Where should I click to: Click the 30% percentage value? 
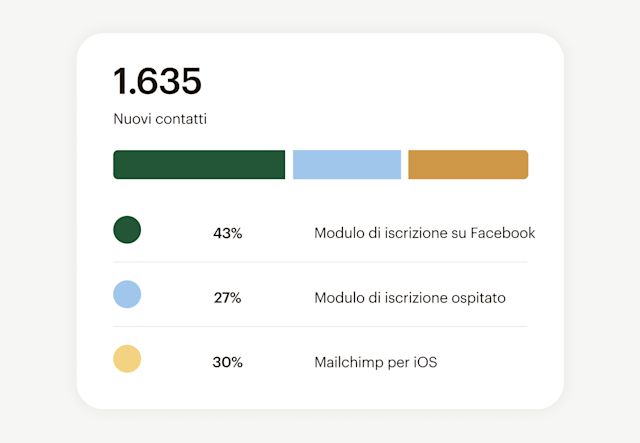[228, 362]
